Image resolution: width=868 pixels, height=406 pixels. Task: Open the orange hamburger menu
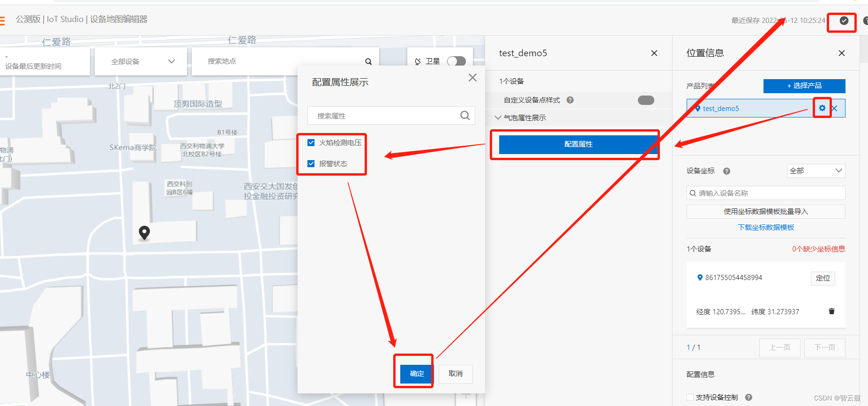2,20
